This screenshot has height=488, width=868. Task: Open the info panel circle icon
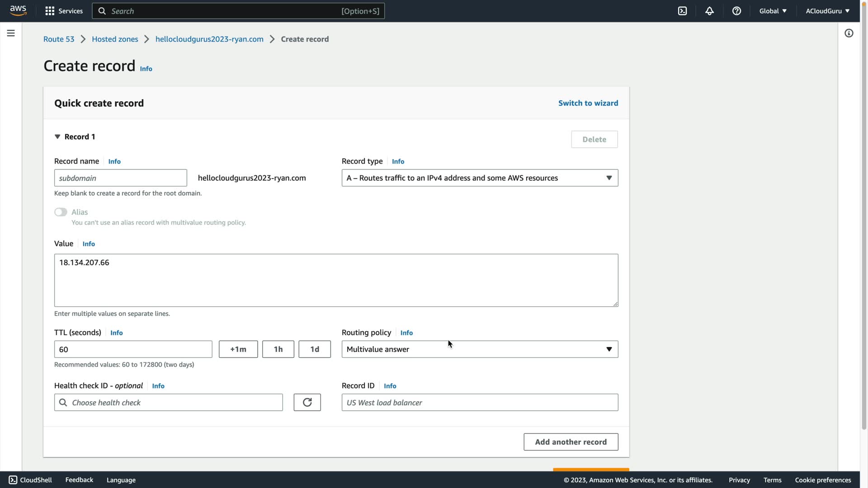click(x=849, y=33)
